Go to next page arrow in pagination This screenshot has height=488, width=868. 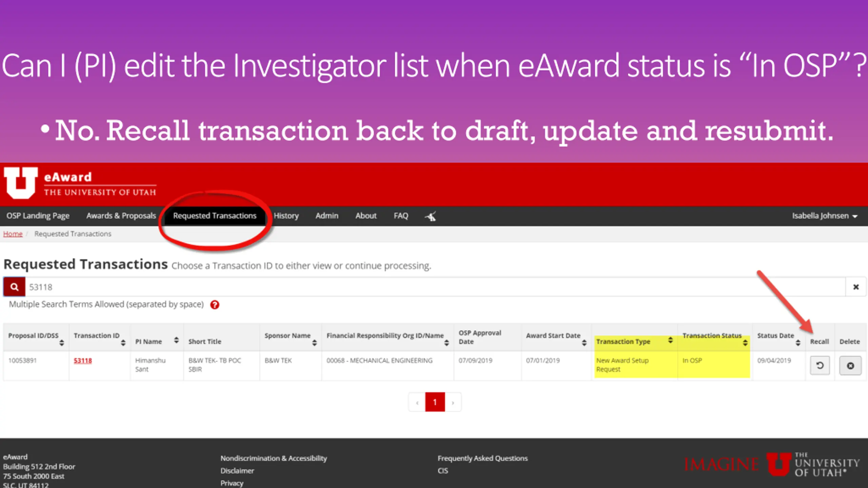pos(453,402)
